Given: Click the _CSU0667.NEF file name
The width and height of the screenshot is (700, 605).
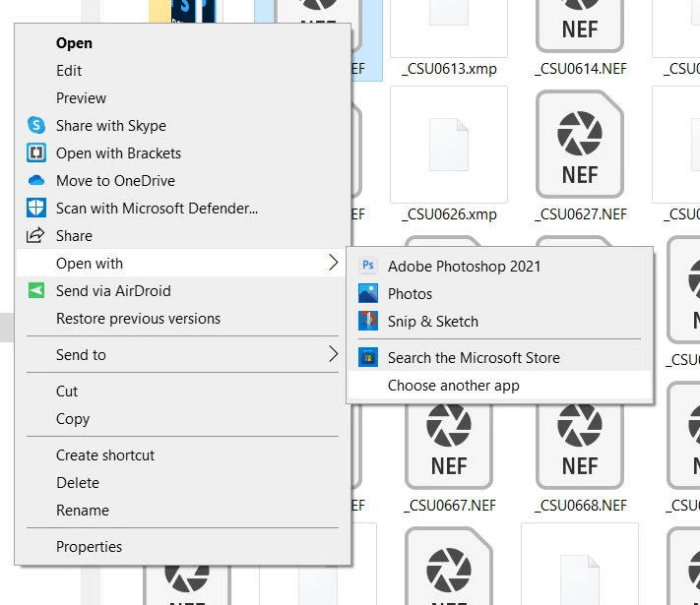Looking at the screenshot, I should click(x=449, y=506).
